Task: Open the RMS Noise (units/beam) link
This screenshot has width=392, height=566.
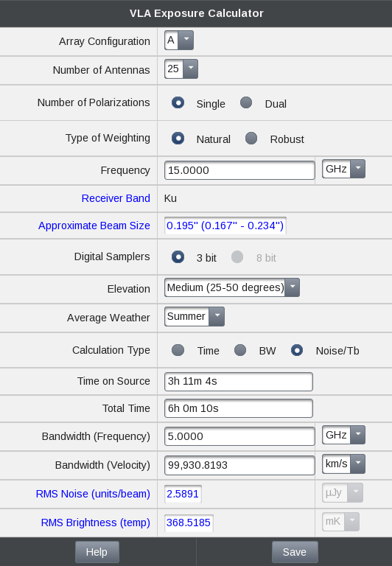Action: point(93,494)
